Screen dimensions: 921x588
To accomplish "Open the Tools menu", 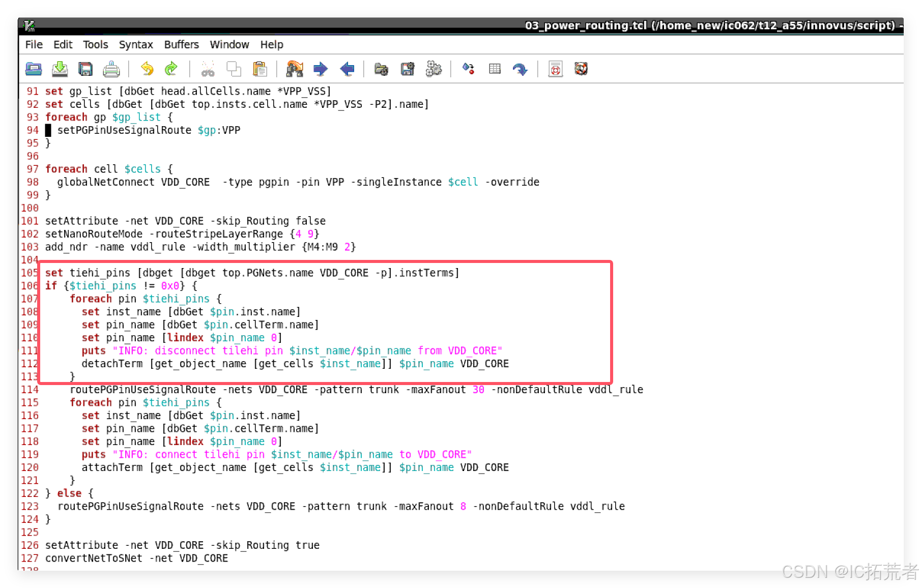I will (96, 45).
